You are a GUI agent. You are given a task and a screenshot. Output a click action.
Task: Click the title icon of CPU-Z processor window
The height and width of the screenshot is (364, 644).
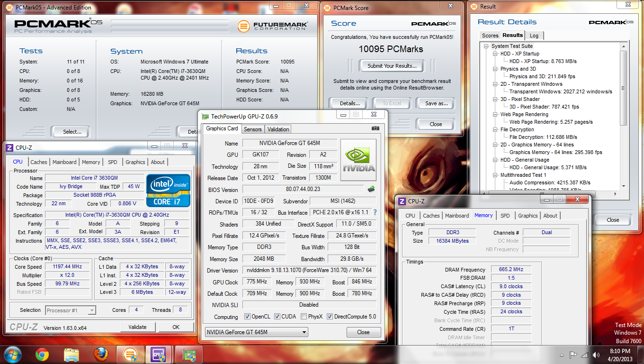point(9,148)
